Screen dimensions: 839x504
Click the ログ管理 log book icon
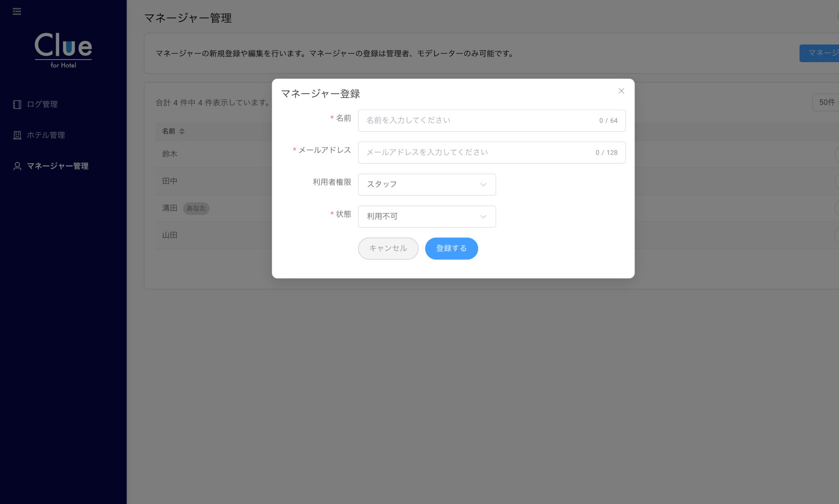point(17,104)
